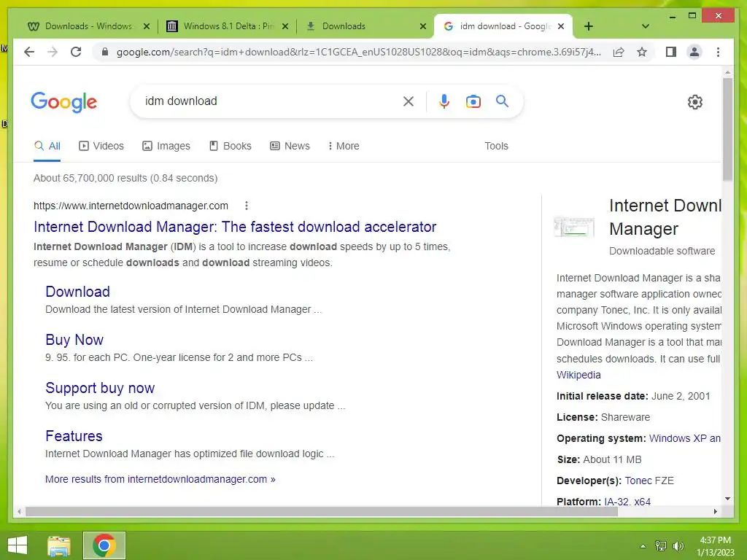Start voice search with microphone

coord(444,101)
